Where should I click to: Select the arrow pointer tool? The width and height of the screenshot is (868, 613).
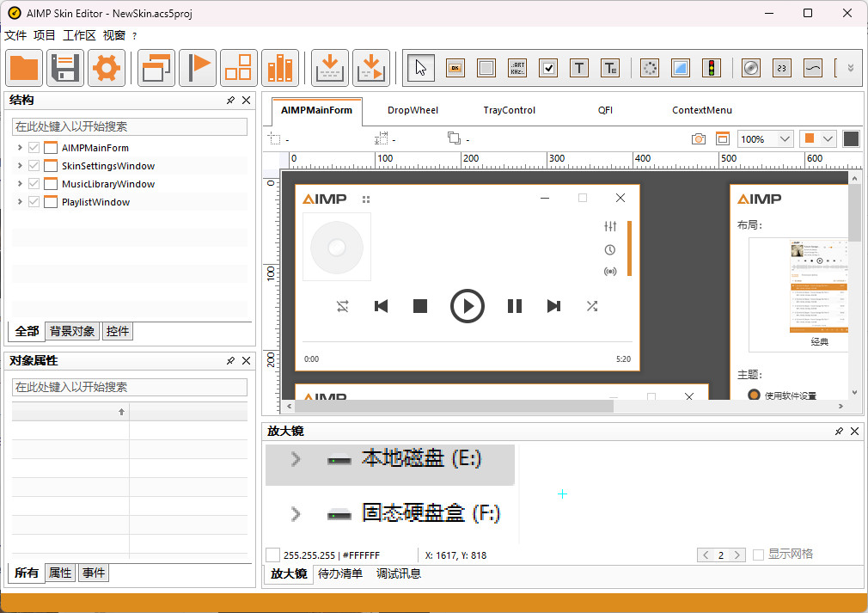click(x=421, y=68)
